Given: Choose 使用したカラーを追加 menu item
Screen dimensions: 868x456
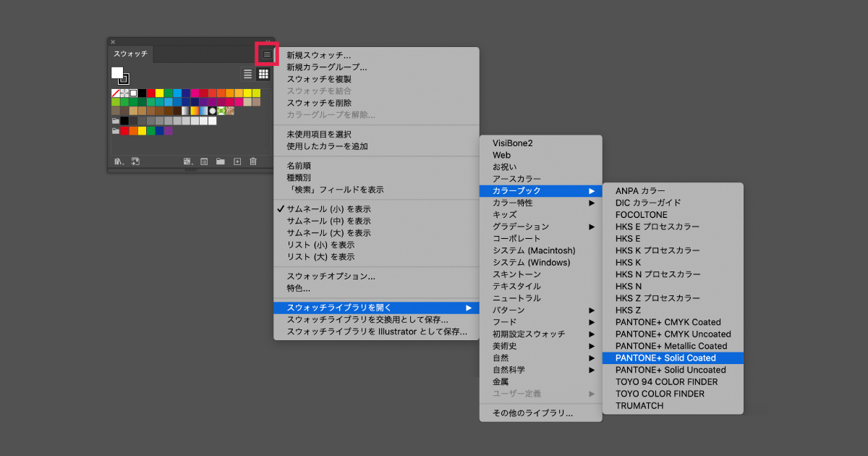Looking at the screenshot, I should pos(376,146).
